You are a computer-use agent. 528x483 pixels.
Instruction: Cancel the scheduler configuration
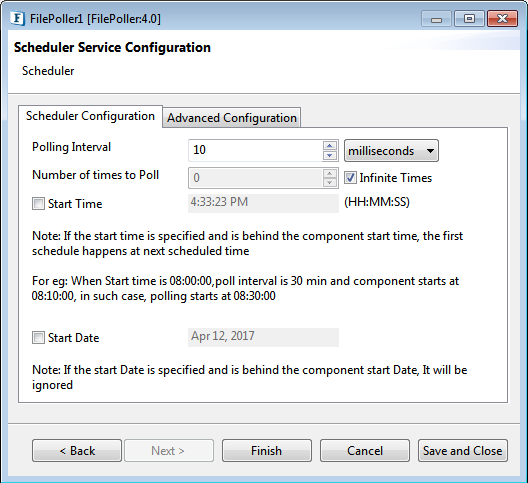365,451
